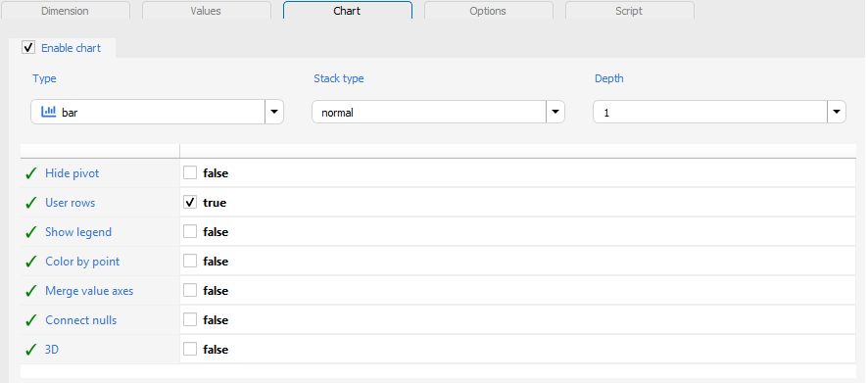
Task: Click green checkmark beside Hide pivot
Action: 31,173
